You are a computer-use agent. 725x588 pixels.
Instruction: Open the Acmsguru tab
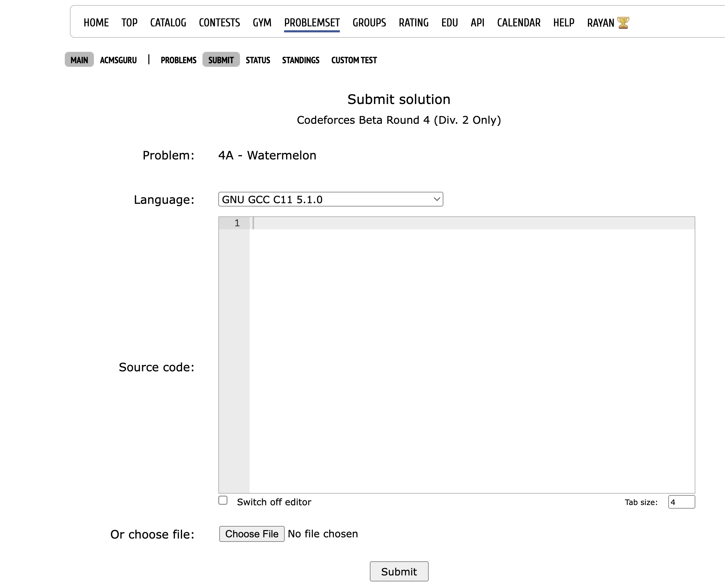tap(118, 60)
